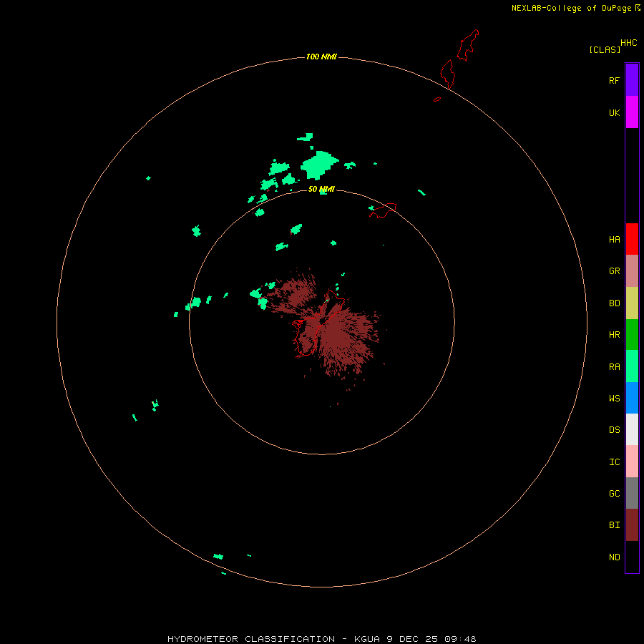Image resolution: width=644 pixels, height=644 pixels.
Task: Select the GR legend color block
Action: (x=632, y=271)
